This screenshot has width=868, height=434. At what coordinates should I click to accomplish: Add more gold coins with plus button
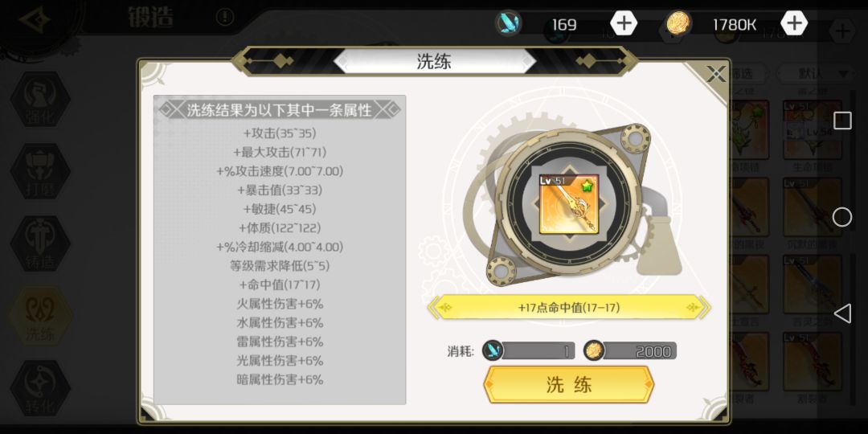click(x=794, y=23)
